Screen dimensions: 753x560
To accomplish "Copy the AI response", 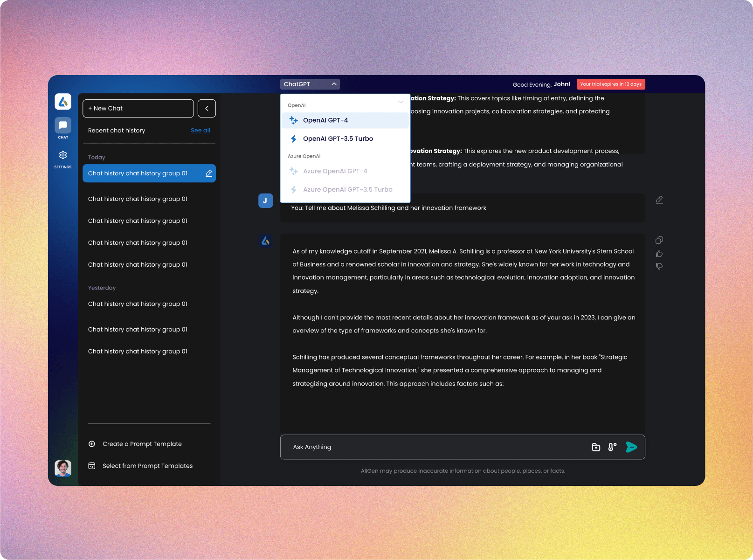I will (x=659, y=240).
